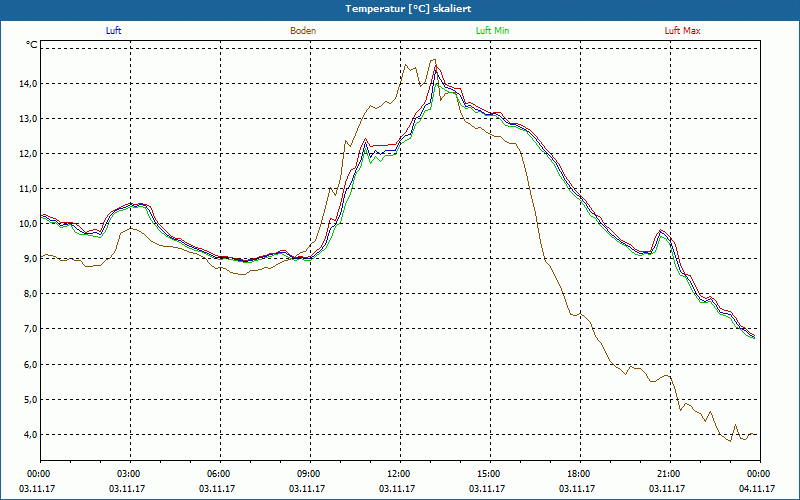Click the '11,0' y-axis value
This screenshot has width=800, height=500.
[28, 189]
